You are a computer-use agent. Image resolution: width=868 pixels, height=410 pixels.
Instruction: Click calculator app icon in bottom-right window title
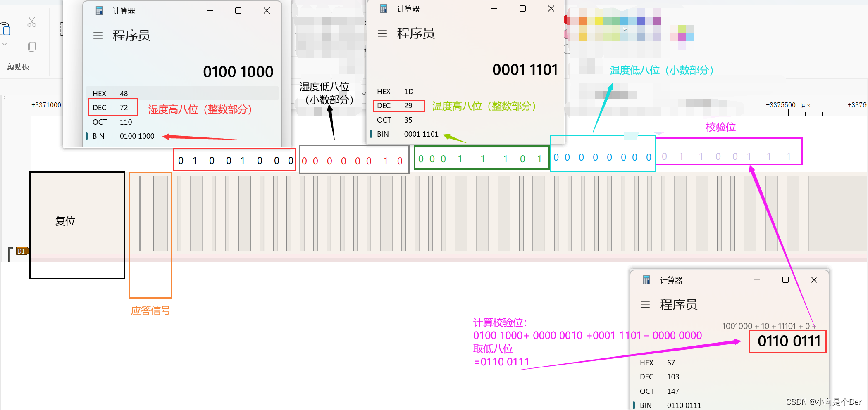point(646,280)
